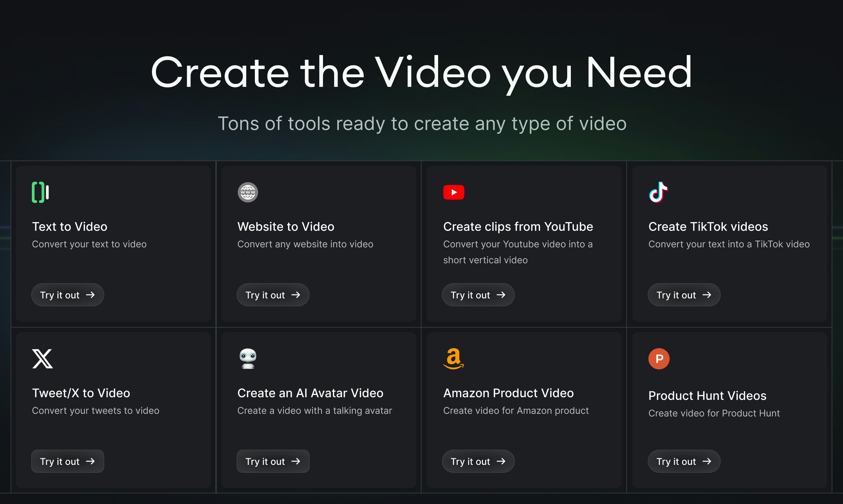Select the 'Text to Video' card title
This screenshot has width=843, height=504.
[70, 226]
